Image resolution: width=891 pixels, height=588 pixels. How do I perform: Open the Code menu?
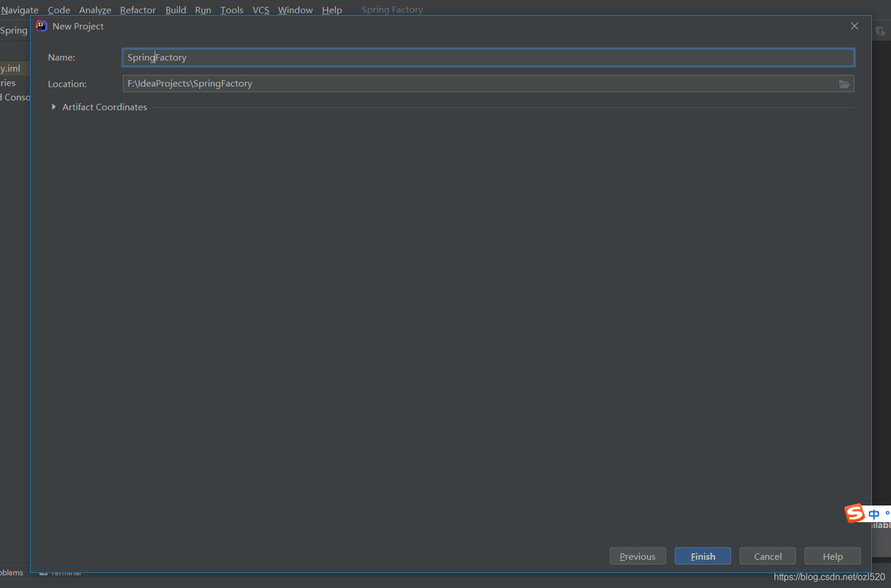(59, 10)
